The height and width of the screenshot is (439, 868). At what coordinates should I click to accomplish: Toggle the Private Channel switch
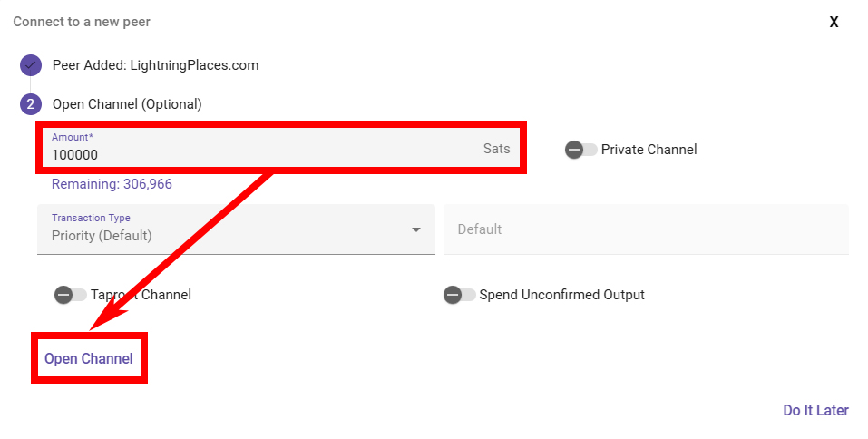coord(580,150)
